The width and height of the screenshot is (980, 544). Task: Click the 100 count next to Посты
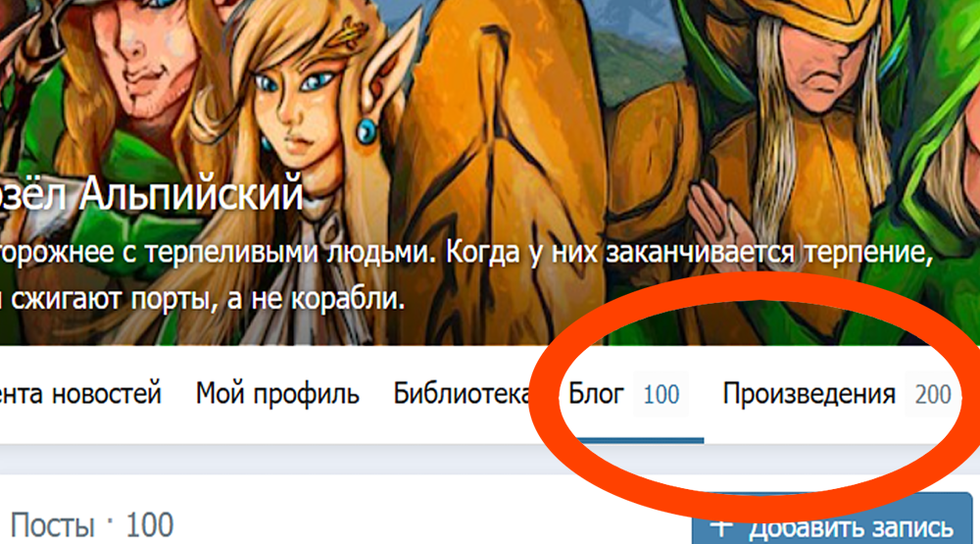point(149,524)
